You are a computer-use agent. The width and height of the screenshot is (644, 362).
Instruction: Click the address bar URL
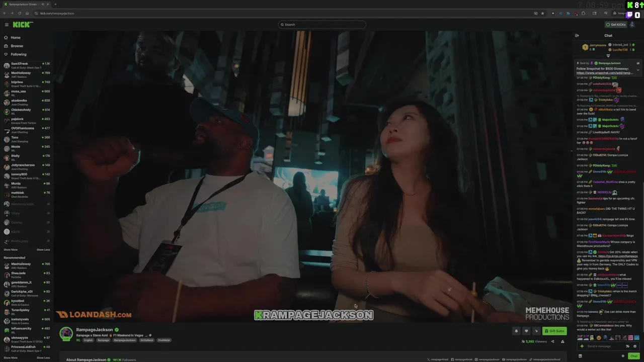tap(57, 14)
